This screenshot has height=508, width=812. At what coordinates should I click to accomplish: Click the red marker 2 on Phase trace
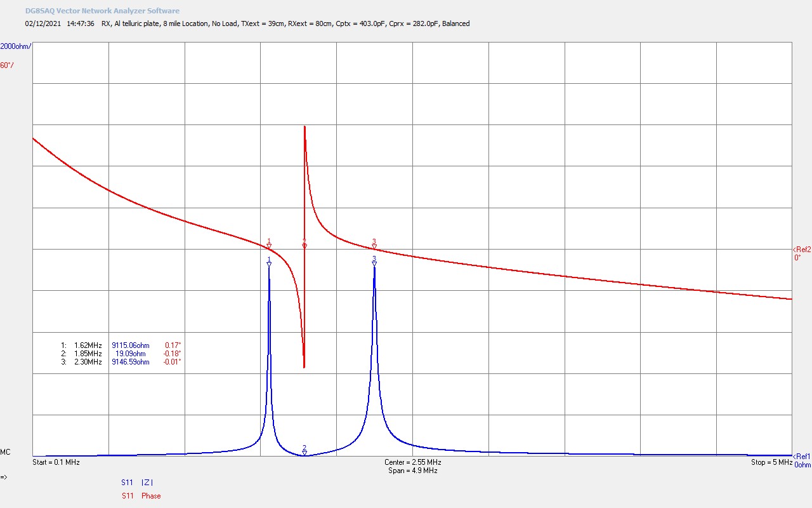pos(304,243)
